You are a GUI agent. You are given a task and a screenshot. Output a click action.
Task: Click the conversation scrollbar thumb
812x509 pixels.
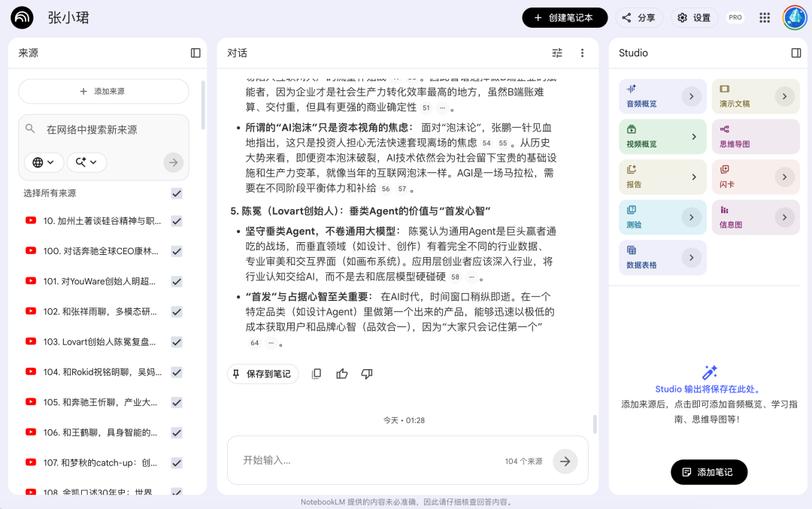595,424
